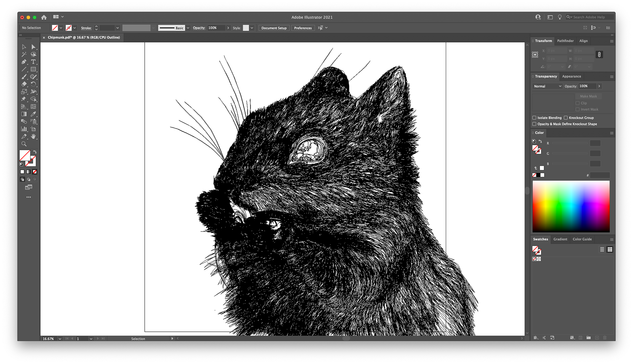Choose the Magic Wand tool
Image resolution: width=633 pixels, height=364 pixels.
(24, 54)
